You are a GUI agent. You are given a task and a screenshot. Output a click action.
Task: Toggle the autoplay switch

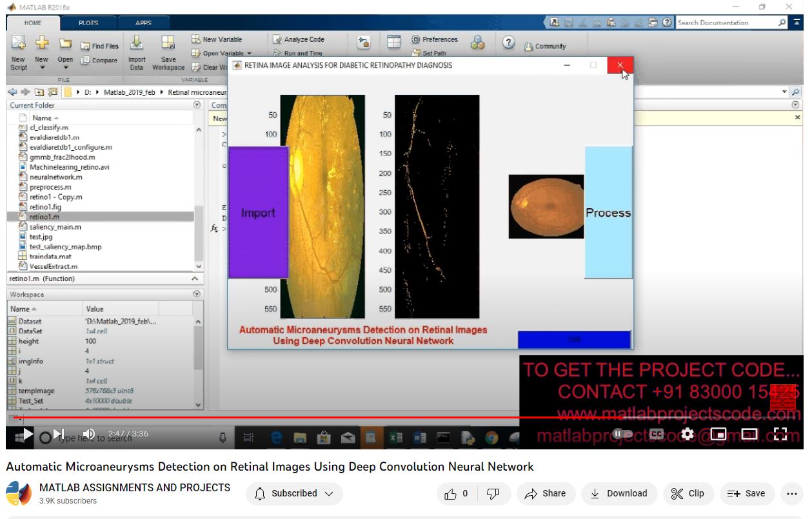click(621, 434)
